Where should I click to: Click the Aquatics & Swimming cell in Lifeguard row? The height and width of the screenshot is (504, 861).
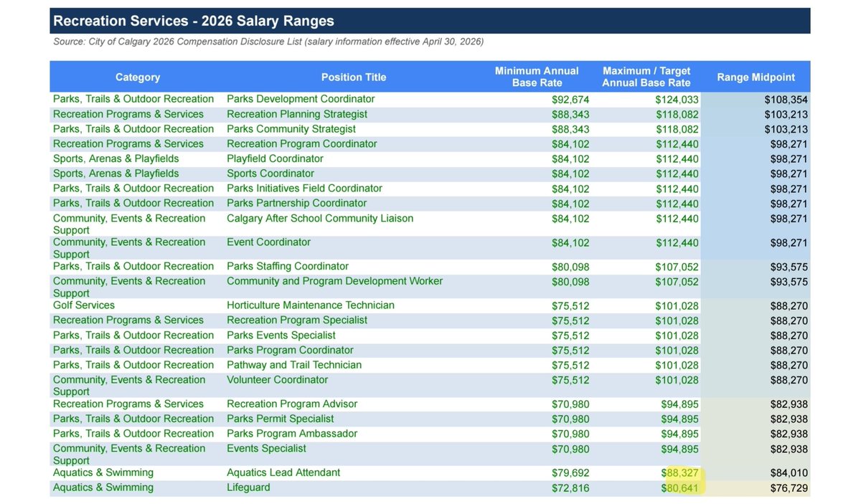tap(103, 488)
